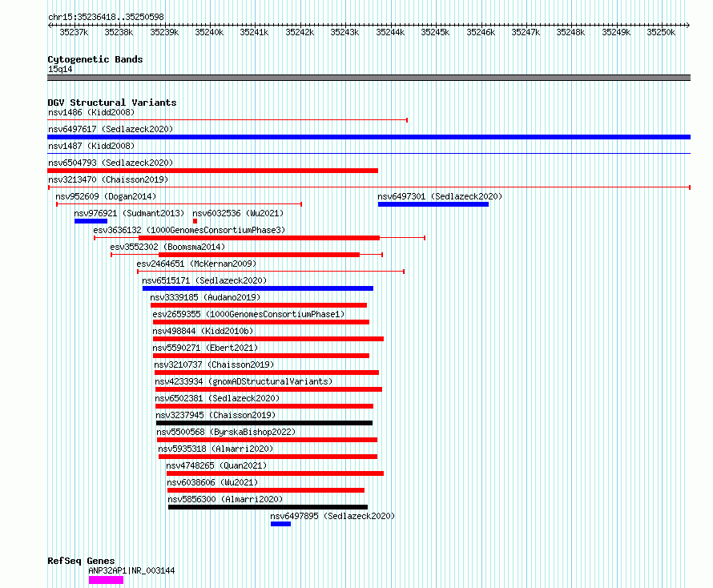Click the 15q14 cytogenetic band bar
This screenshot has height=588, width=713.
coord(369,78)
